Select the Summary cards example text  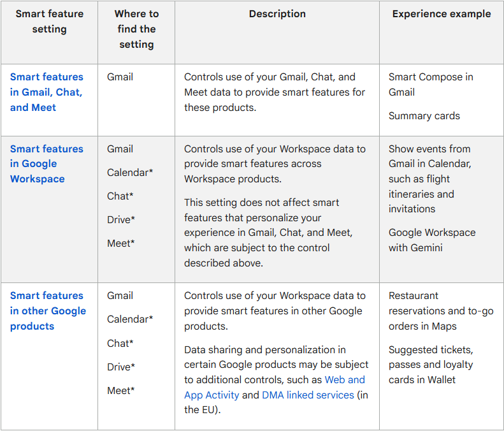tap(424, 116)
